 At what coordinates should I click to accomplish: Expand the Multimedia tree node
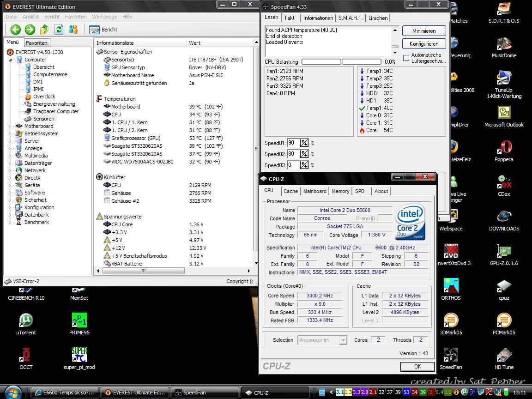pyautogui.click(x=10, y=156)
